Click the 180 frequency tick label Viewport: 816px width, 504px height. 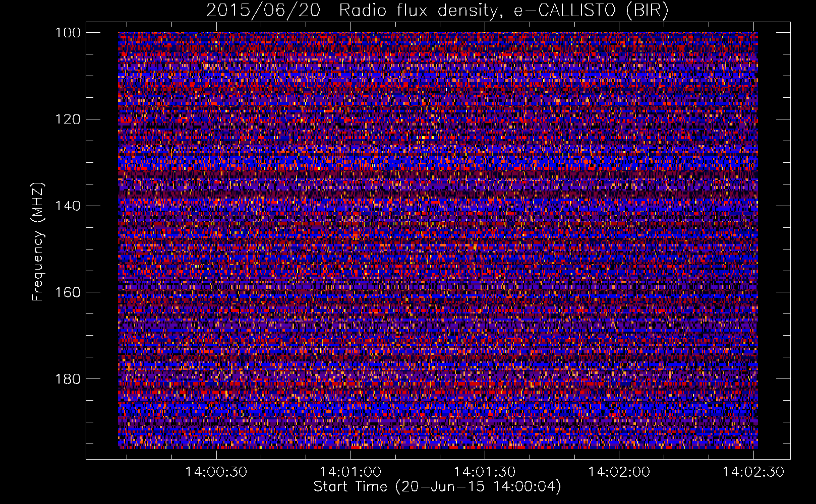tap(67, 379)
